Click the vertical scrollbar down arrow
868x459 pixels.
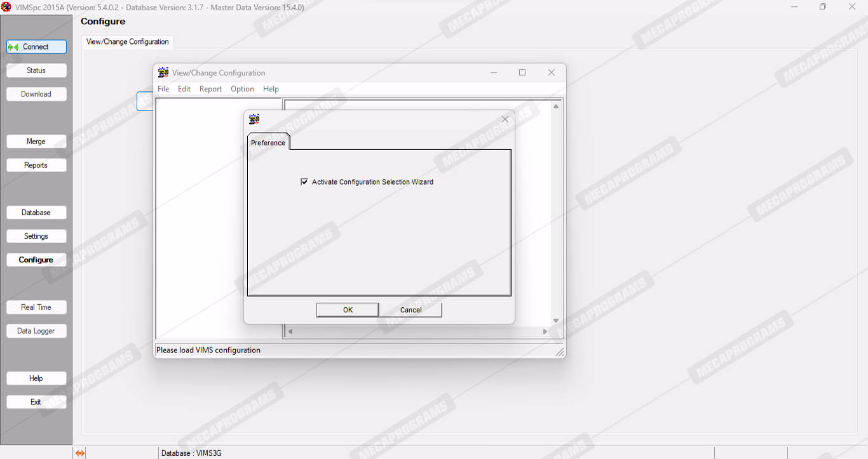[x=556, y=321]
